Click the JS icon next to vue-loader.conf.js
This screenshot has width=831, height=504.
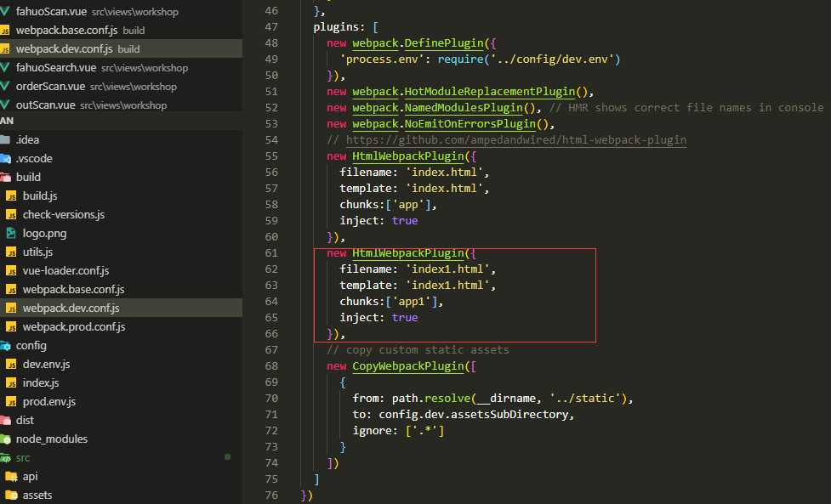click(11, 270)
